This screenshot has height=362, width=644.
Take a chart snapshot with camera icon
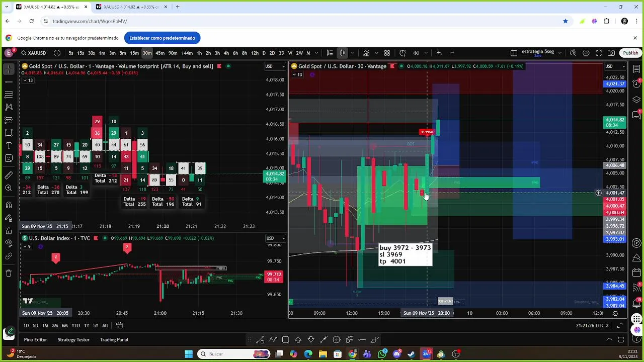pos(611,53)
